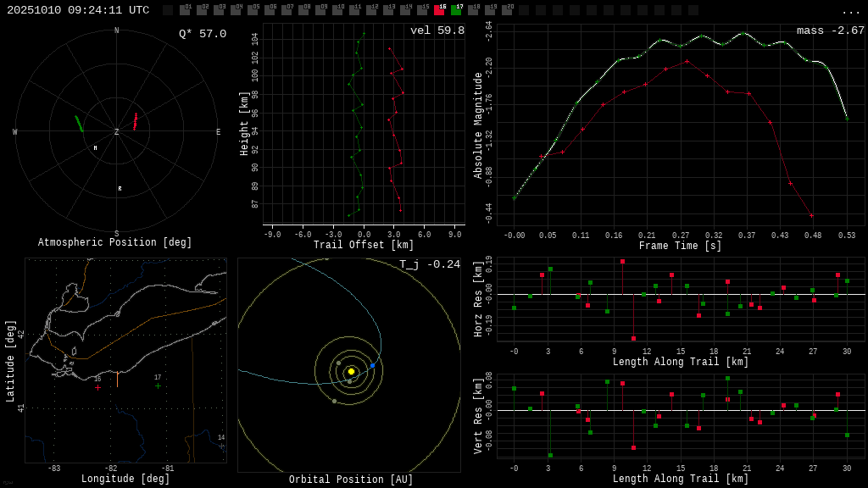This screenshot has width=868, height=488.
Task: Click the vel 59.8 readout
Action: click(437, 31)
